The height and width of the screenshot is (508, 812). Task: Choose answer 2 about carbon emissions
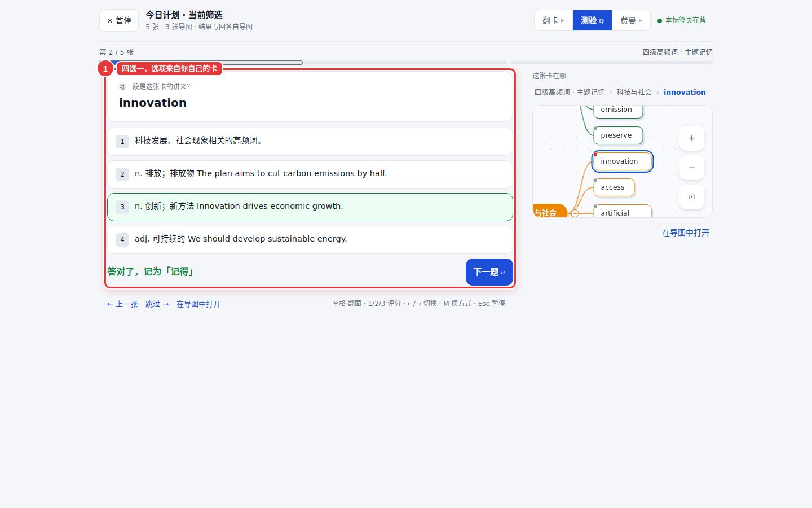(310, 174)
